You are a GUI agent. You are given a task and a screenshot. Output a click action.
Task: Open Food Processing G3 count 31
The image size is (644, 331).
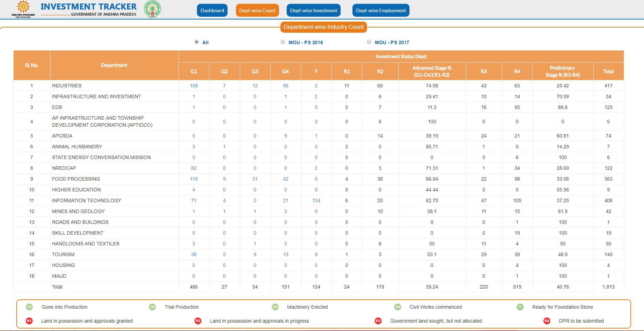255,179
